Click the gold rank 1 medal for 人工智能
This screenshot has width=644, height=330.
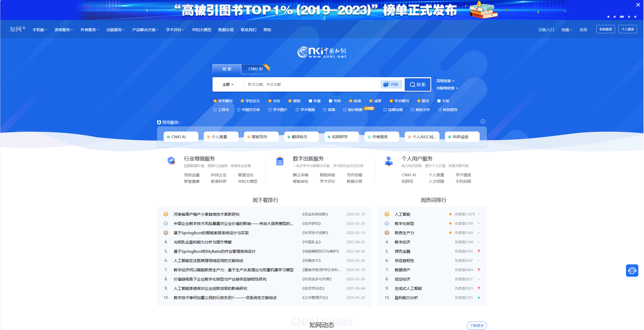(387, 214)
